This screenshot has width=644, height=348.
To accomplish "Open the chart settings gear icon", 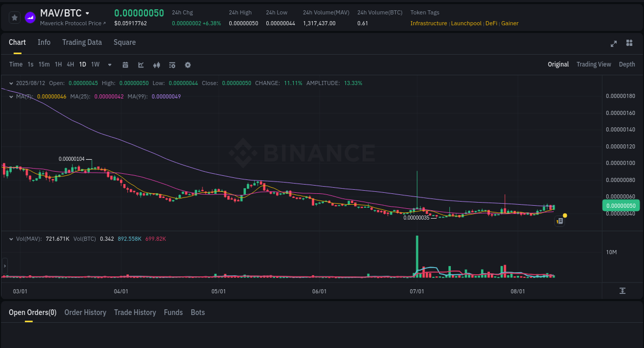I will (x=188, y=64).
